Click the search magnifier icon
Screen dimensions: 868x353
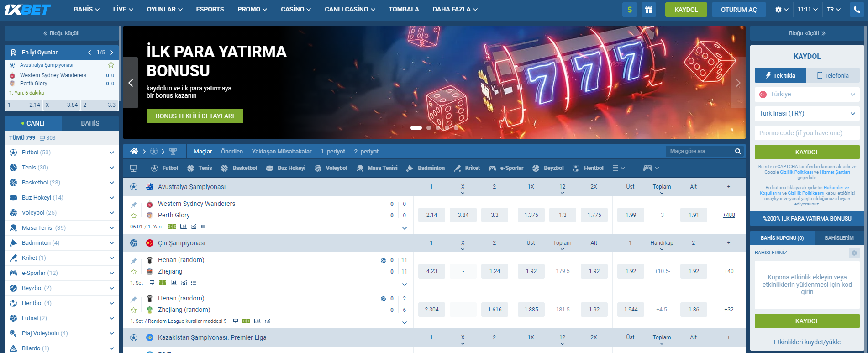[738, 151]
